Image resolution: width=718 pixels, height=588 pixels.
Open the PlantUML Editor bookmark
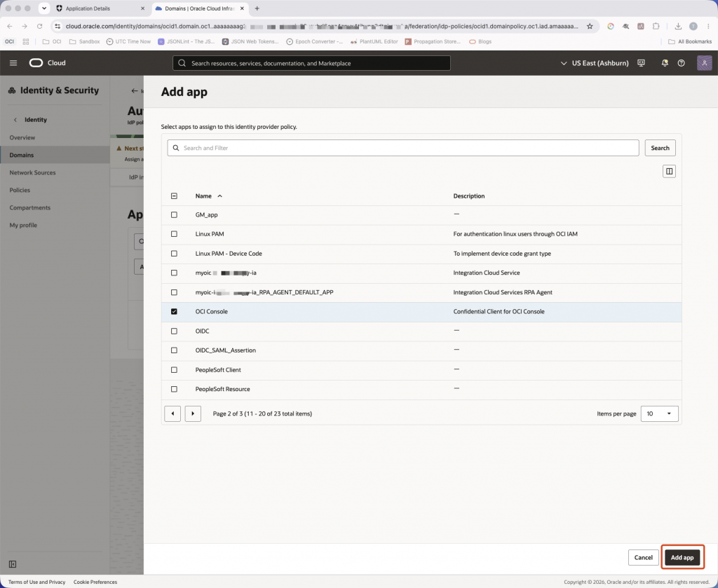[x=374, y=41]
